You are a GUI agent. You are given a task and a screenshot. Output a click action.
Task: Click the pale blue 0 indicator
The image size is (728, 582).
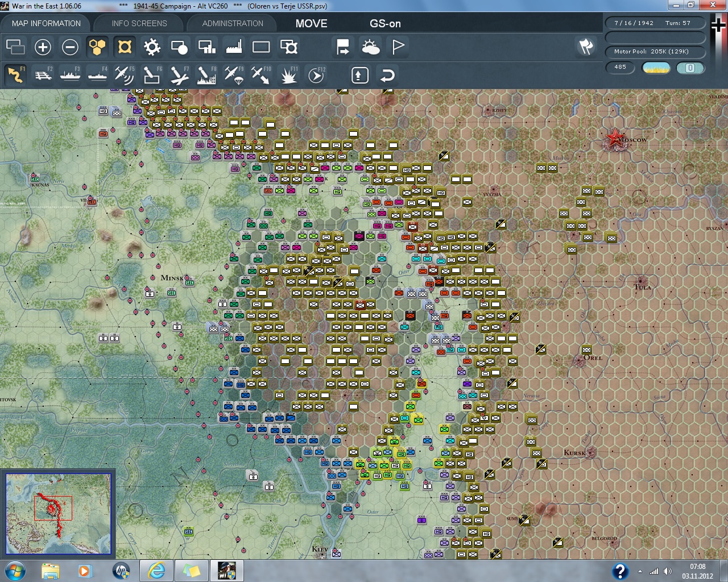690,68
